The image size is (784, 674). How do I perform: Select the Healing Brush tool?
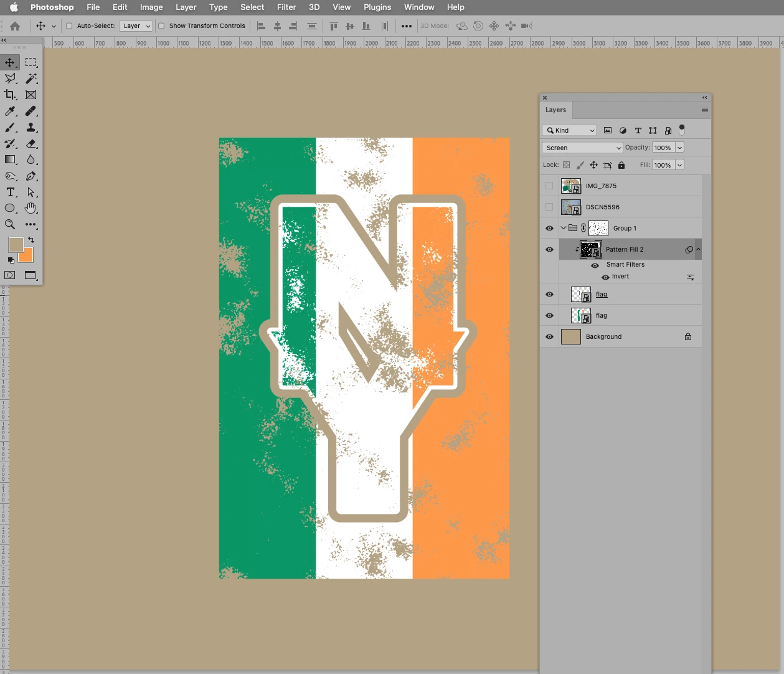point(31,111)
